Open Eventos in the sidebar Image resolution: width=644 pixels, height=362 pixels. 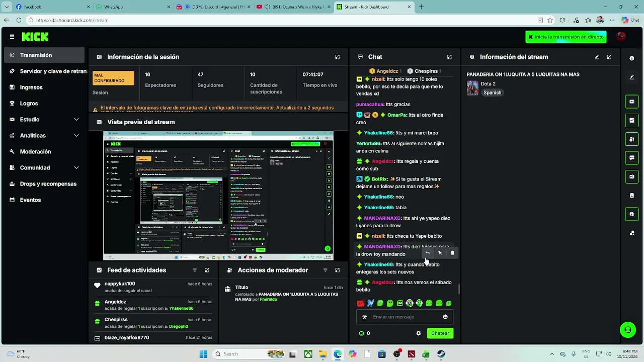(44, 200)
